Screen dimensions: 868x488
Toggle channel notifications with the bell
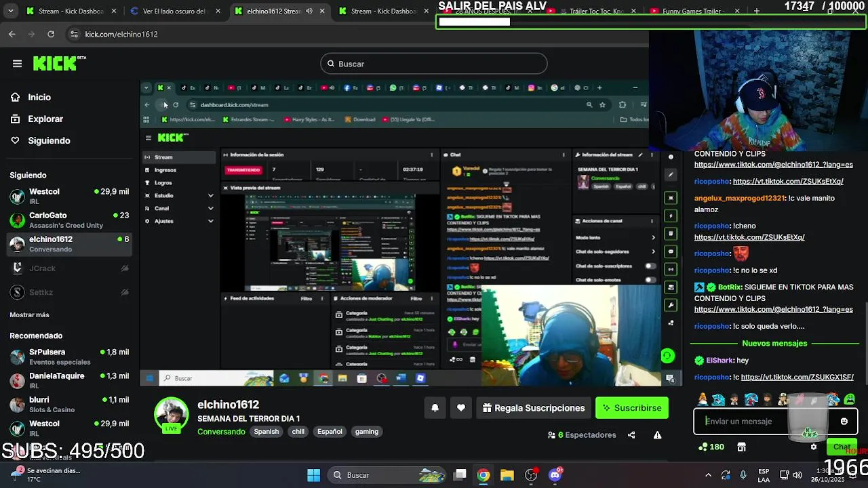pos(435,408)
